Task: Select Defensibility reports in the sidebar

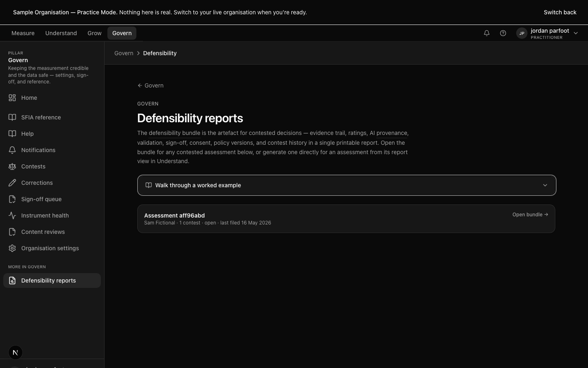Action: [52, 280]
